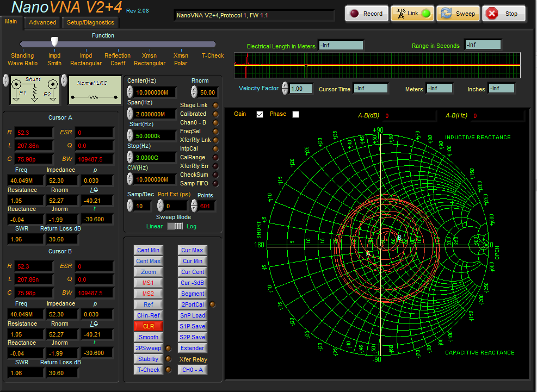The height and width of the screenshot is (392, 537).
Task: Click the T-Check button
Action: pyautogui.click(x=149, y=370)
